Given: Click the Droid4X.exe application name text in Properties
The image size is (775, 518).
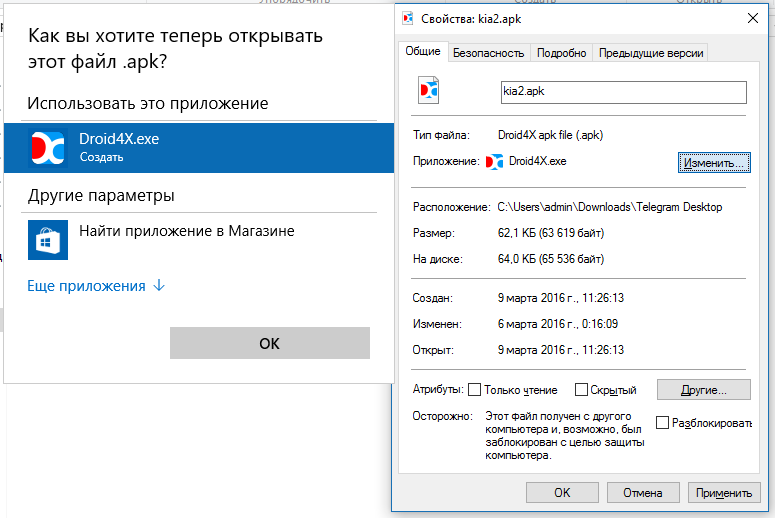Looking at the screenshot, I should [x=538, y=161].
